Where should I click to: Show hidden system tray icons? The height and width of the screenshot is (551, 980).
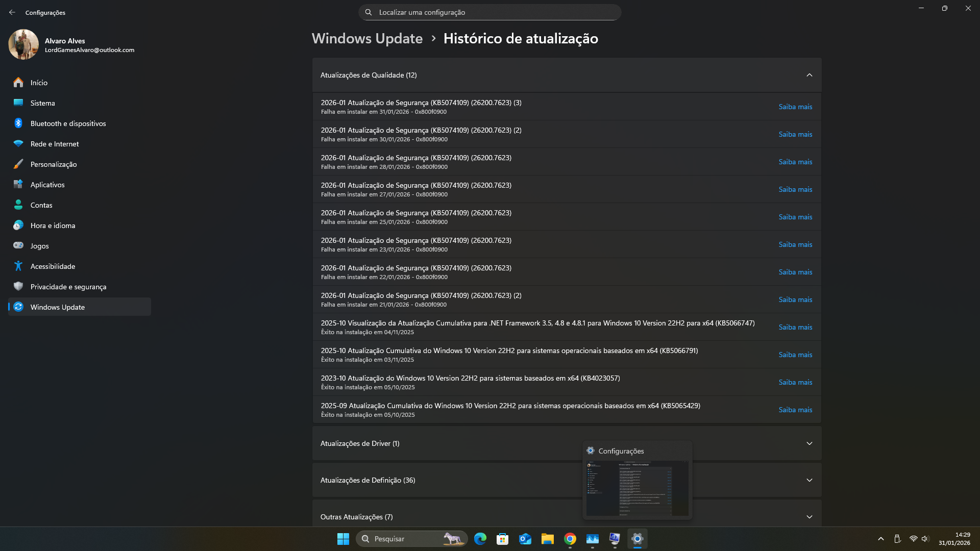point(881,539)
